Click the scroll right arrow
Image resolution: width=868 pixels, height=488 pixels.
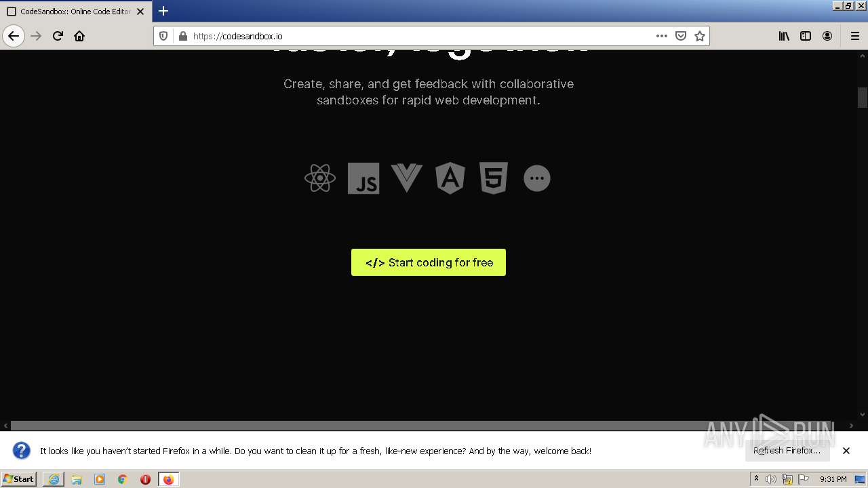click(852, 426)
